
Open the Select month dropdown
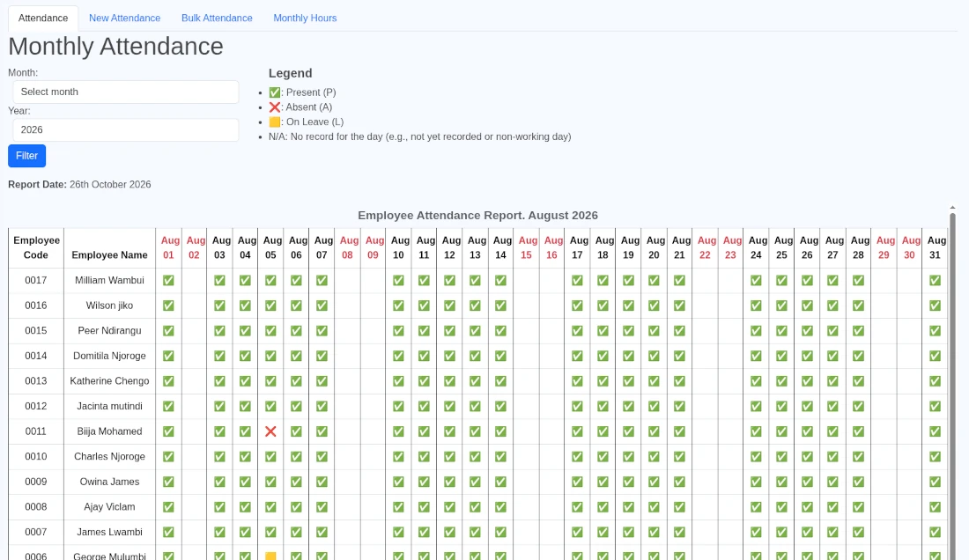pyautogui.click(x=125, y=92)
